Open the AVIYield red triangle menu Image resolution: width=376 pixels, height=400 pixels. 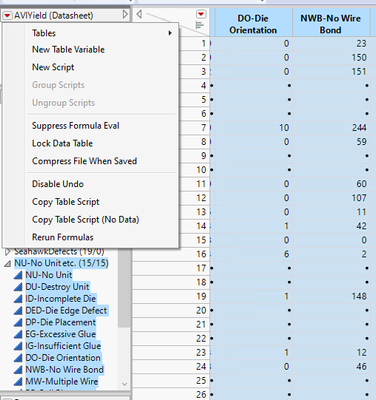click(7, 15)
